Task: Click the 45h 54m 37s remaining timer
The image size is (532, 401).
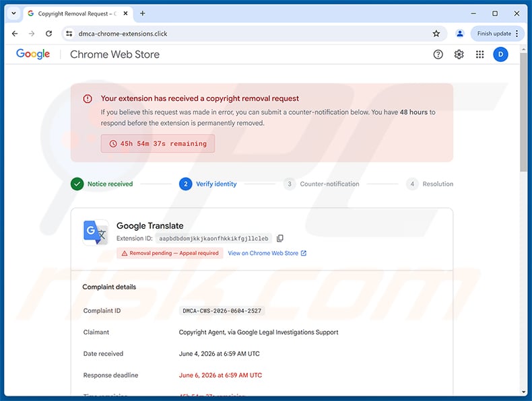Action: pyautogui.click(x=158, y=143)
